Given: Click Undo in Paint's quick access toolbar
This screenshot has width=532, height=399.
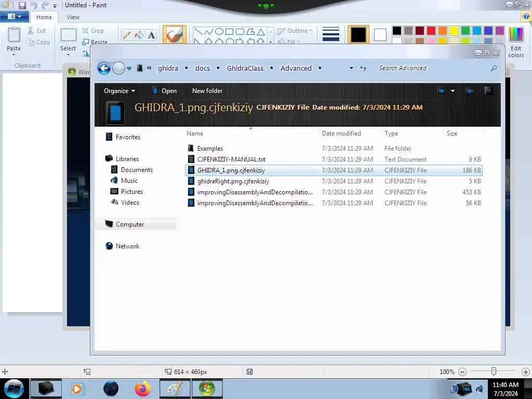Looking at the screenshot, I should tap(34, 5).
